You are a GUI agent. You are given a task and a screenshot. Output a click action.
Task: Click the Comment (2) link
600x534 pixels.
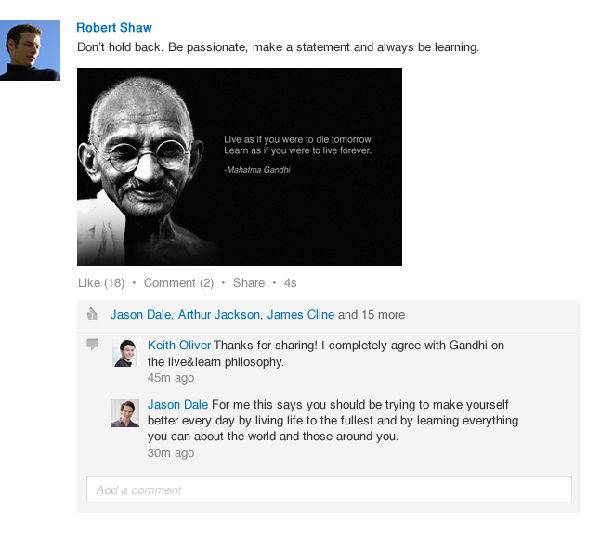point(179,283)
